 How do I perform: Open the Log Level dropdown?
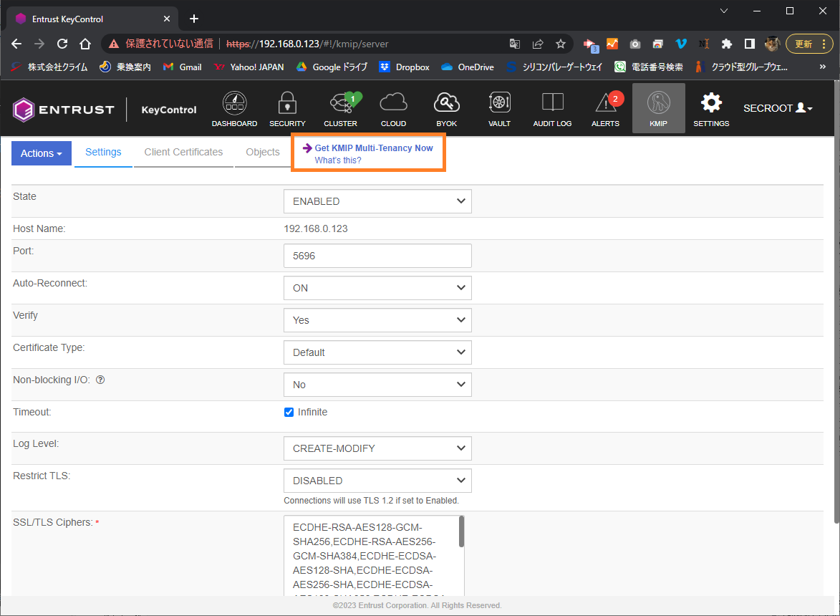(377, 448)
